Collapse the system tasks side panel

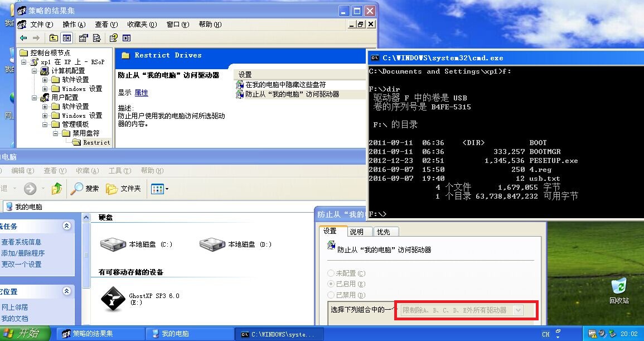[x=66, y=225]
